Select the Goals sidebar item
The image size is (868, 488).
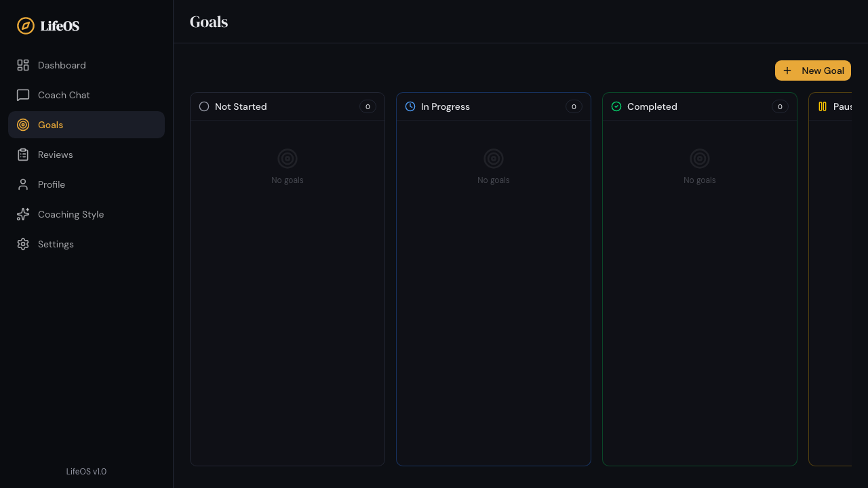[x=86, y=125]
